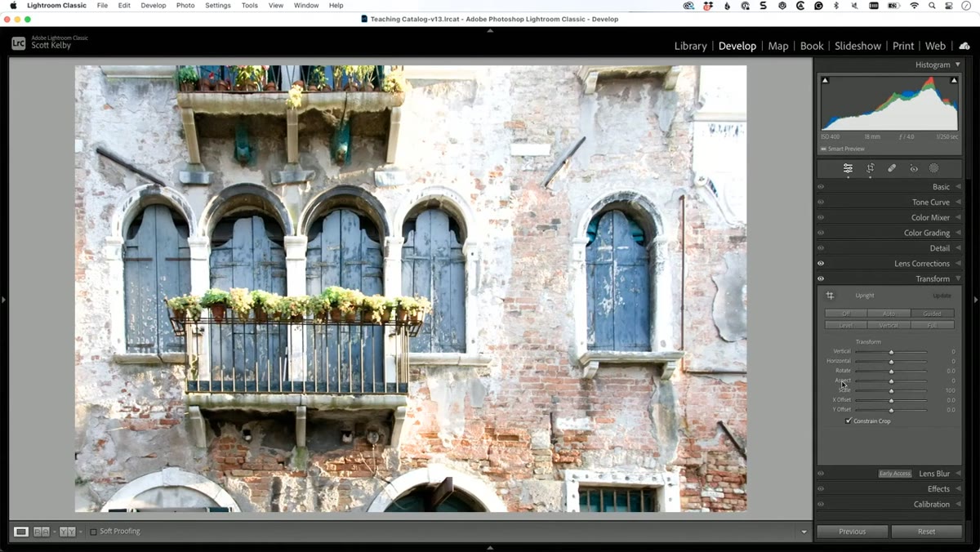Enable Soft Proofing checkbox
Screen dimensions: 980x552
(93, 532)
